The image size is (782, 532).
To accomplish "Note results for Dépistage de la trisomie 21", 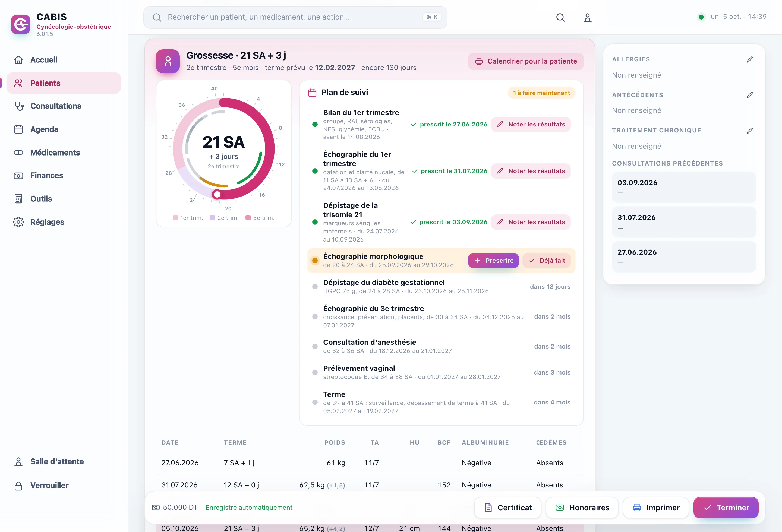I will [x=531, y=222].
